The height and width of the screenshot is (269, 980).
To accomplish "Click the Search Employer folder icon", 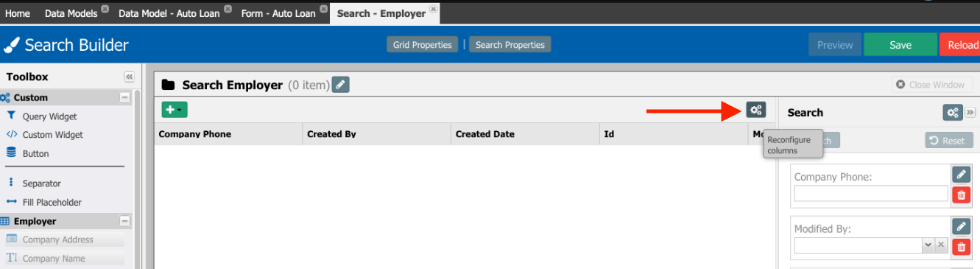I will pos(168,85).
